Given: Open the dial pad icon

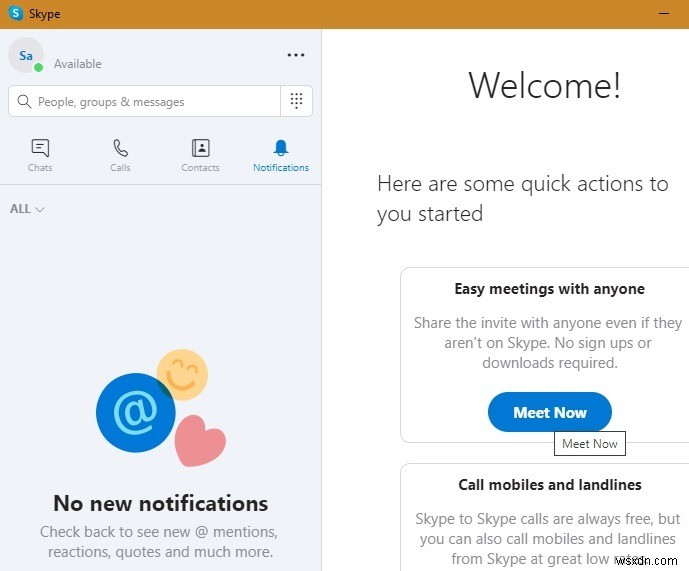Looking at the screenshot, I should 297,101.
